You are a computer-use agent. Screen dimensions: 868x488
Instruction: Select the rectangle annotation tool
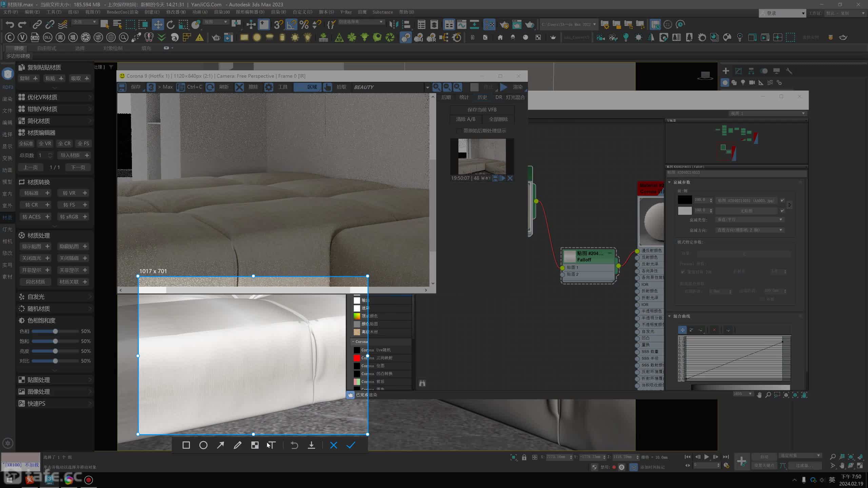186,445
